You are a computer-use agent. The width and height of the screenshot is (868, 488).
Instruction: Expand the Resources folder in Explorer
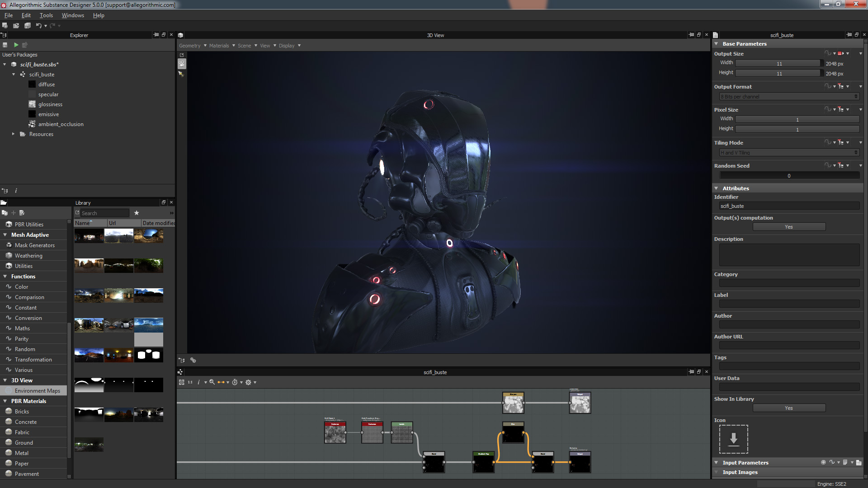(x=13, y=134)
